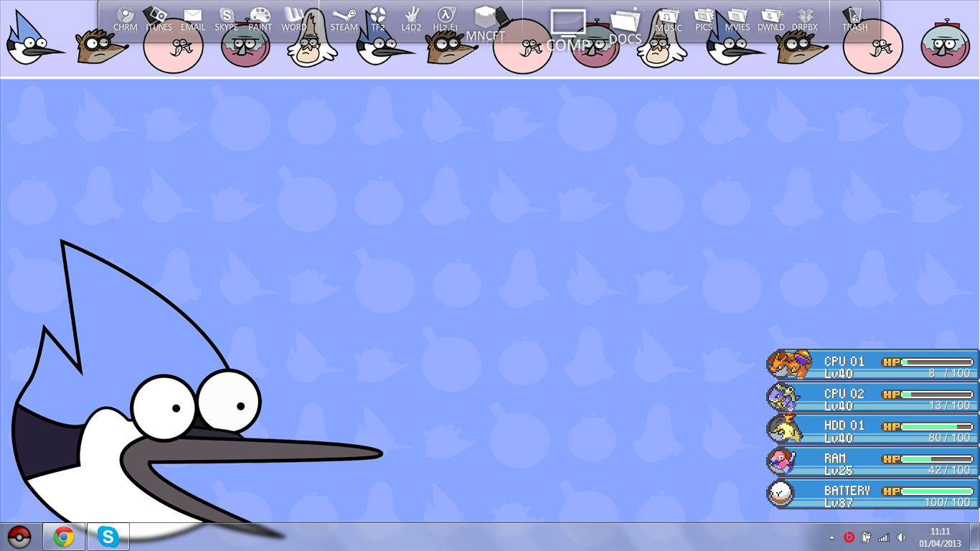Launch PAINT from the dock

coord(260,17)
